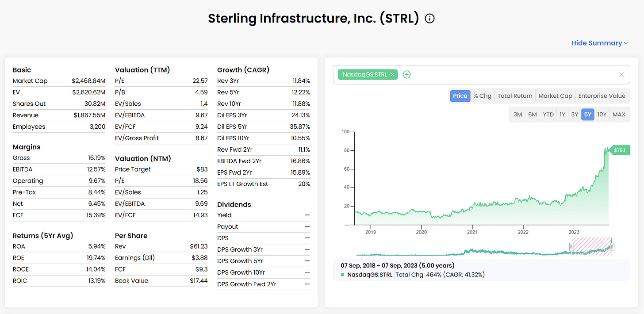The height and width of the screenshot is (314, 644).
Task: Click Gross margin value 16.19%
Action: 96,158
